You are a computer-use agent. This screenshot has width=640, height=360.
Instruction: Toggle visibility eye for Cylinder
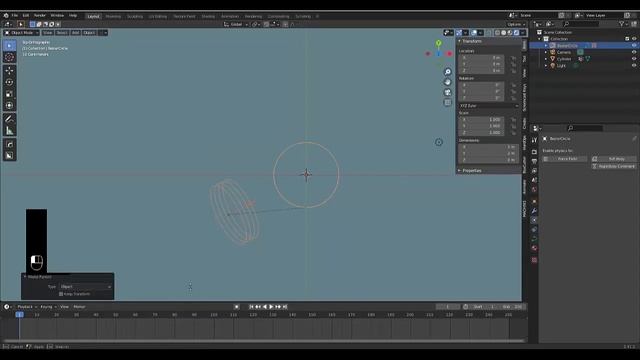coord(634,59)
